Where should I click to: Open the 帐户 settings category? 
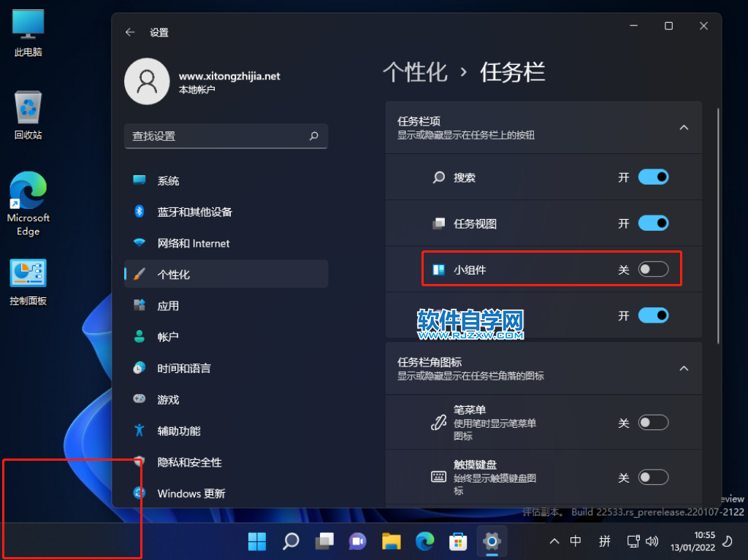point(226,337)
